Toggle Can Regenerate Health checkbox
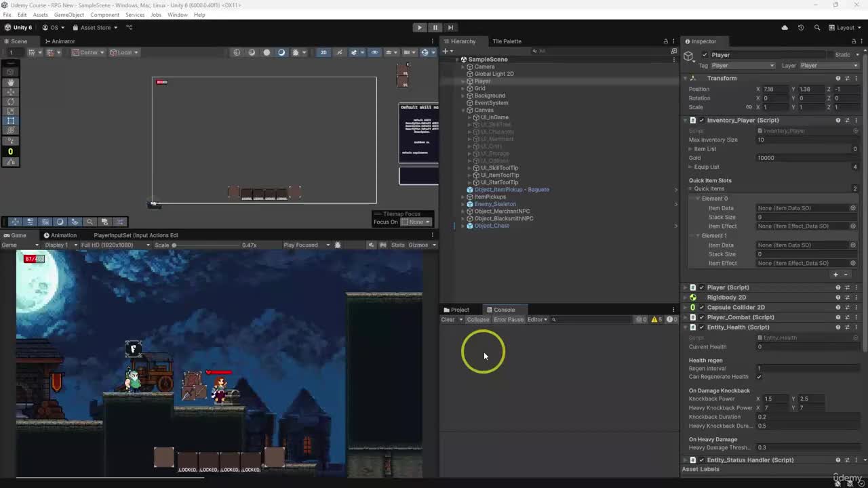Viewport: 868px width, 488px height. (759, 377)
